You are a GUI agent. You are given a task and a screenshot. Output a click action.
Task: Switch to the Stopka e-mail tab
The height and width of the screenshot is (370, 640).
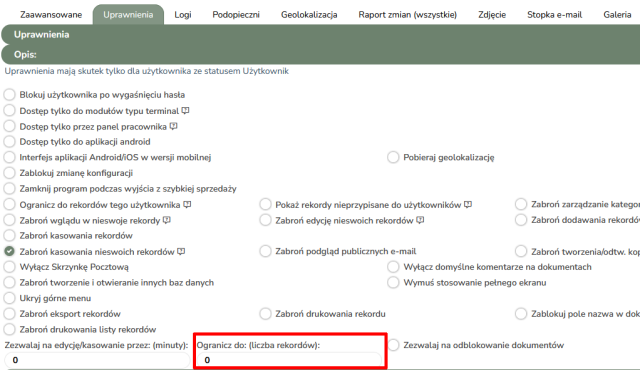tap(554, 15)
